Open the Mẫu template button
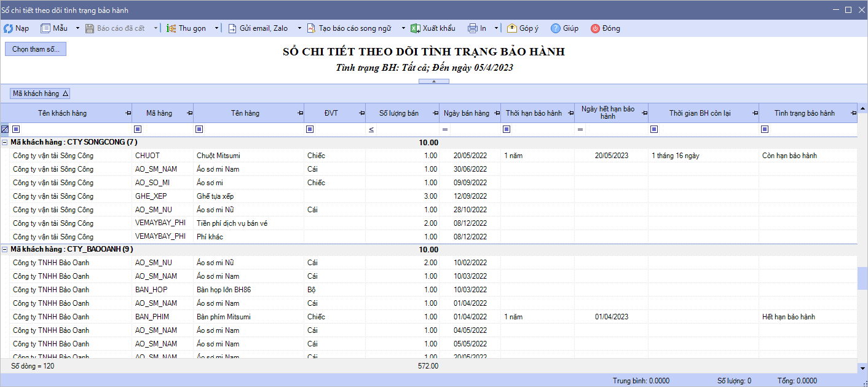This screenshot has height=387, width=868. [x=54, y=28]
